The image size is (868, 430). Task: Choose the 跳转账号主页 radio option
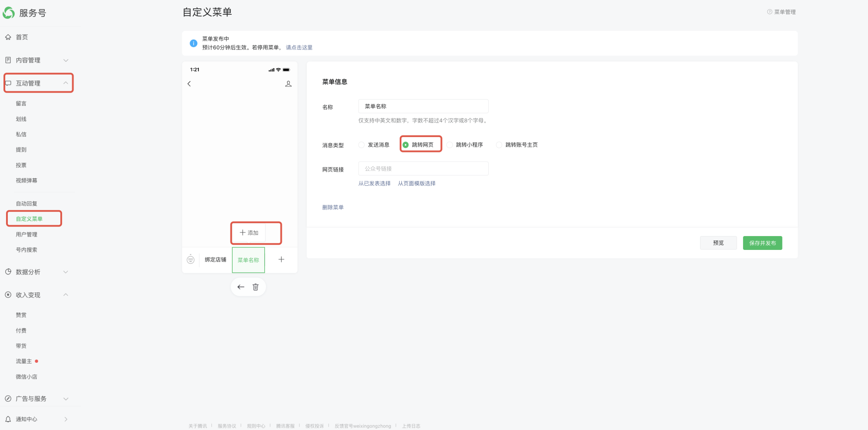[499, 145]
